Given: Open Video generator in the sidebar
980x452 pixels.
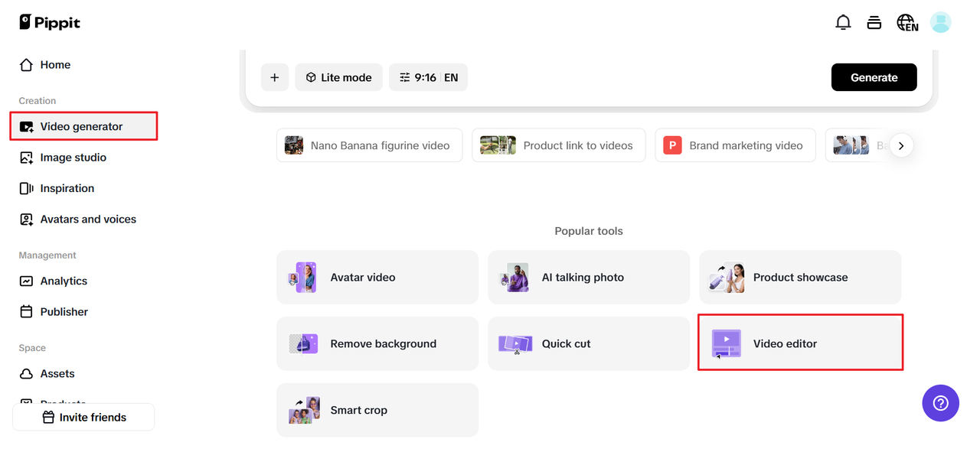Looking at the screenshot, I should click(83, 126).
